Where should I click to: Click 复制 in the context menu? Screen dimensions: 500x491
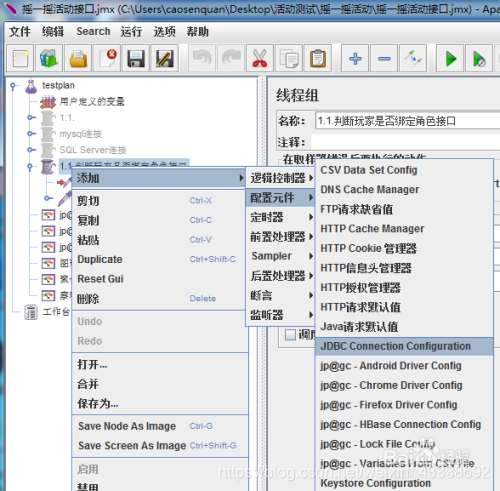click(159, 220)
